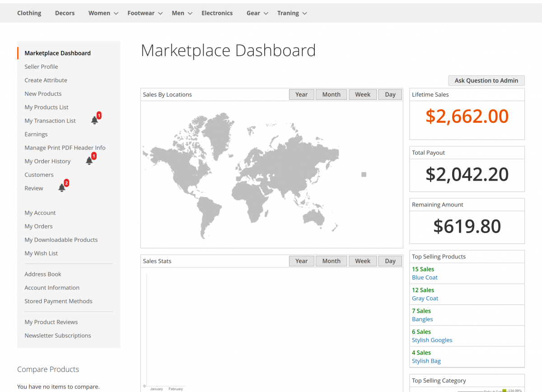
Task: Open My Downloadable Products
Action: coord(61,240)
